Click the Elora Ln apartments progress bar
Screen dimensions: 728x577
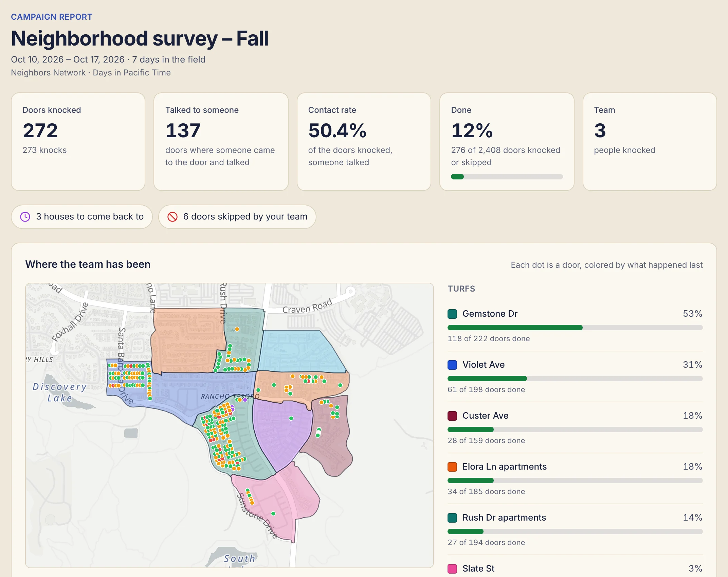(575, 480)
